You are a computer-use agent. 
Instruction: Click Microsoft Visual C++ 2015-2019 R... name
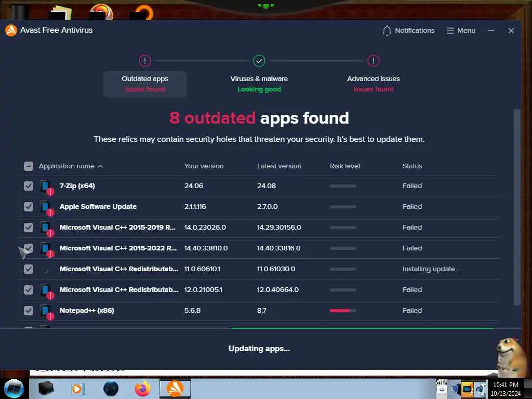click(117, 227)
